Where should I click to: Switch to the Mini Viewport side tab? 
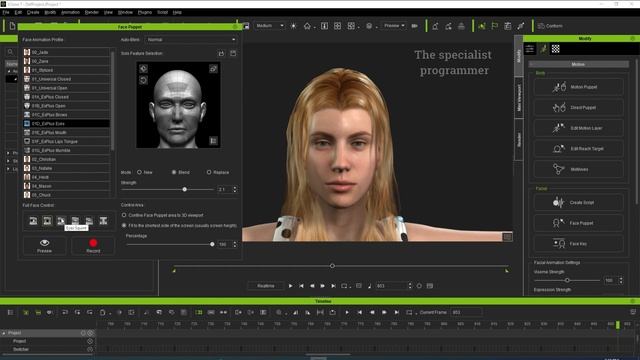[519, 98]
